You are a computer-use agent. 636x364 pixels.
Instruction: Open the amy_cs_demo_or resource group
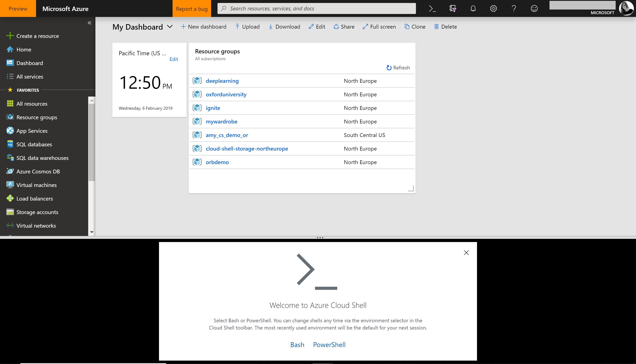[x=227, y=135]
